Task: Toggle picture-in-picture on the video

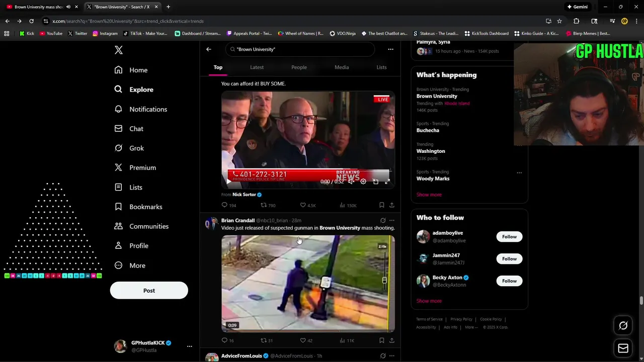Action: click(x=375, y=182)
